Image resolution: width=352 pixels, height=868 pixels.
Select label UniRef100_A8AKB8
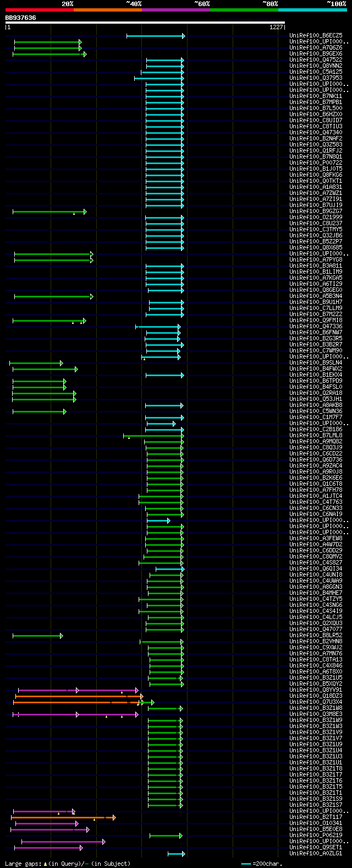(316, 405)
